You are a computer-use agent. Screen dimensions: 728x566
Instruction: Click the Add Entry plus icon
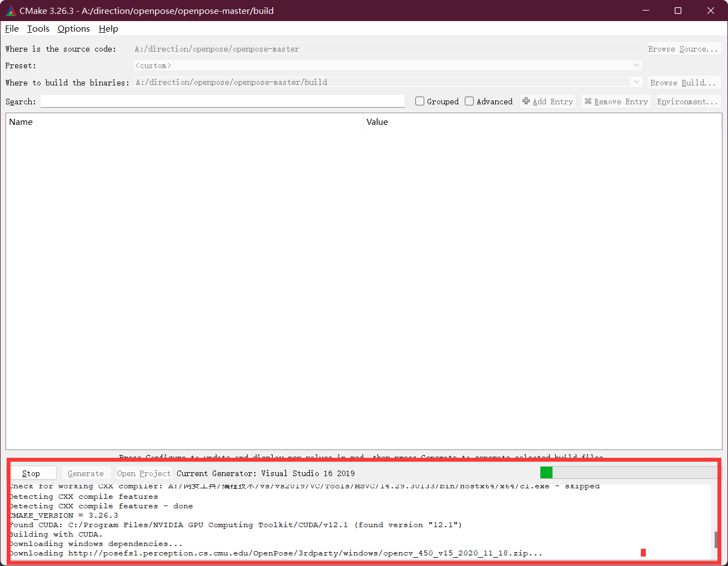coord(526,101)
